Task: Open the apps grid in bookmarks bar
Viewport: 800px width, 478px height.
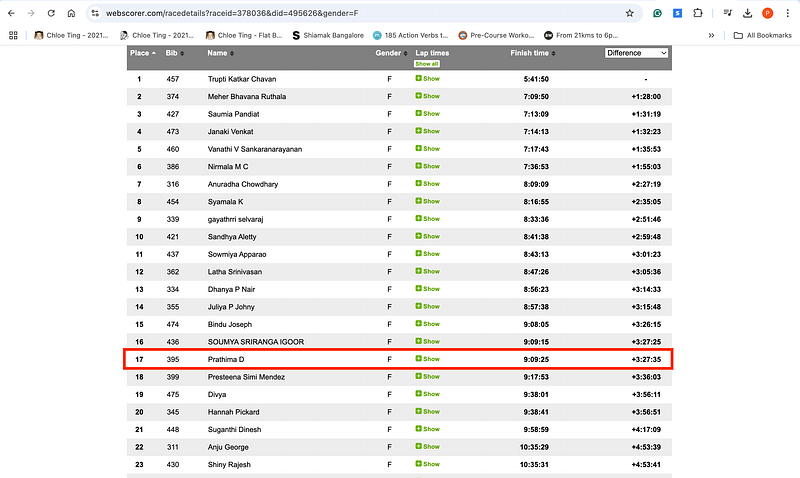Action: pyautogui.click(x=13, y=35)
